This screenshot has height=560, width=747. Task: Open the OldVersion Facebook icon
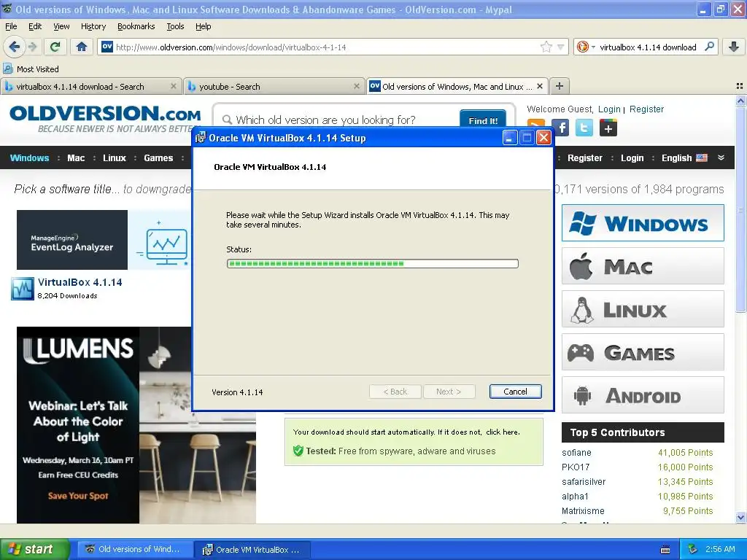[561, 128]
